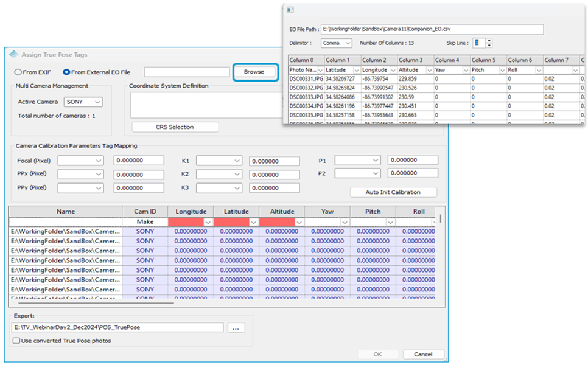Click the Column 0 header in the EO preview

(306, 60)
